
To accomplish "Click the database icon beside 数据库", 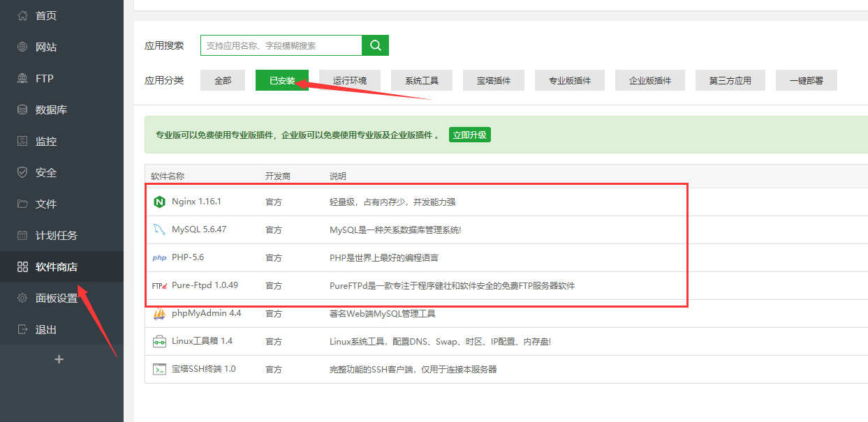I will coord(22,110).
